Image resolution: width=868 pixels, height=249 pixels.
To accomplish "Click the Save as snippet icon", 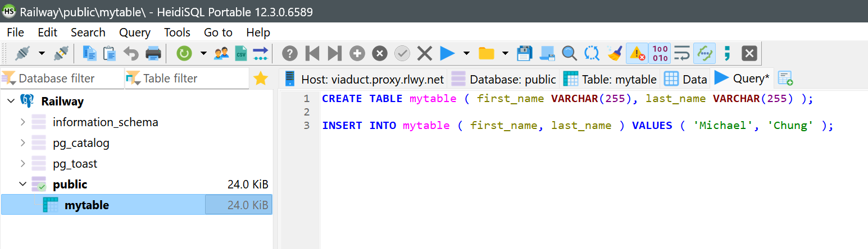I will [547, 53].
